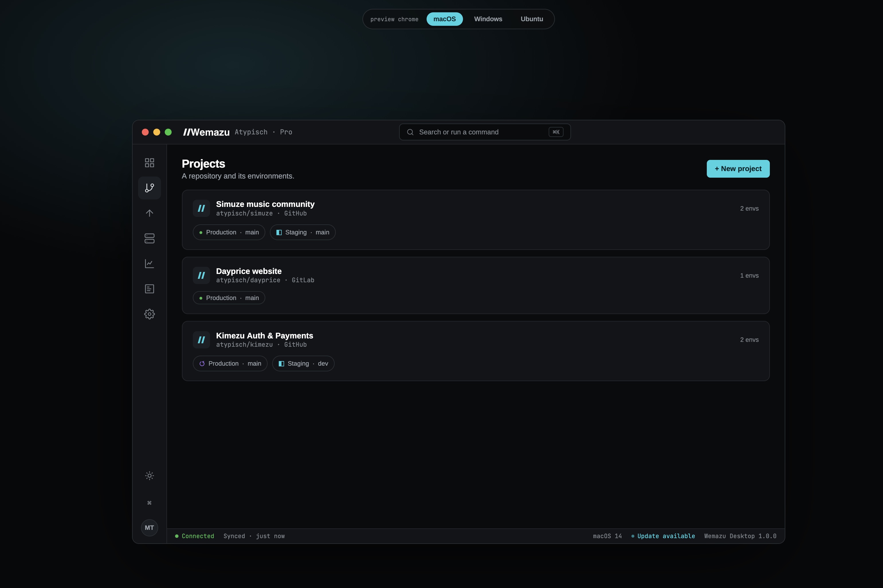Open the deployments up-arrow icon

[x=149, y=213]
